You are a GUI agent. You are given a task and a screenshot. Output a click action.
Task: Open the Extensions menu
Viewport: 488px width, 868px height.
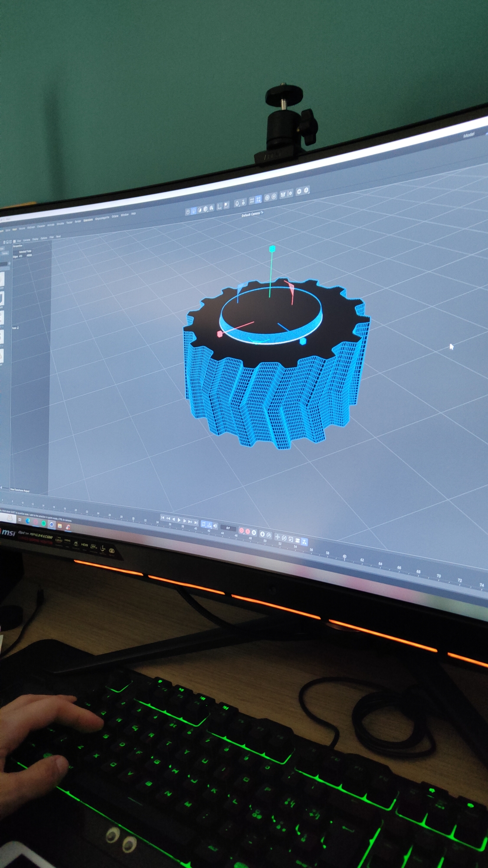click(x=88, y=220)
